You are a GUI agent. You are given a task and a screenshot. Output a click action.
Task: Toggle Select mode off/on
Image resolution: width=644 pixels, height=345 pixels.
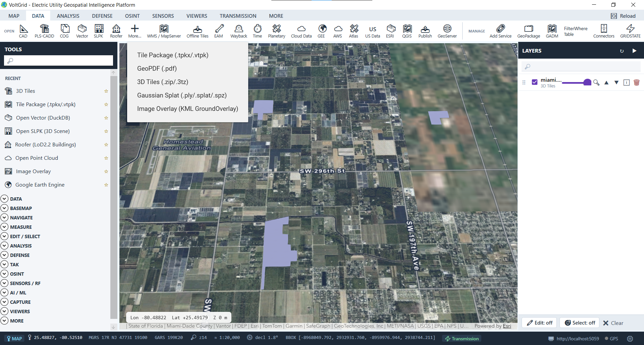coord(580,323)
